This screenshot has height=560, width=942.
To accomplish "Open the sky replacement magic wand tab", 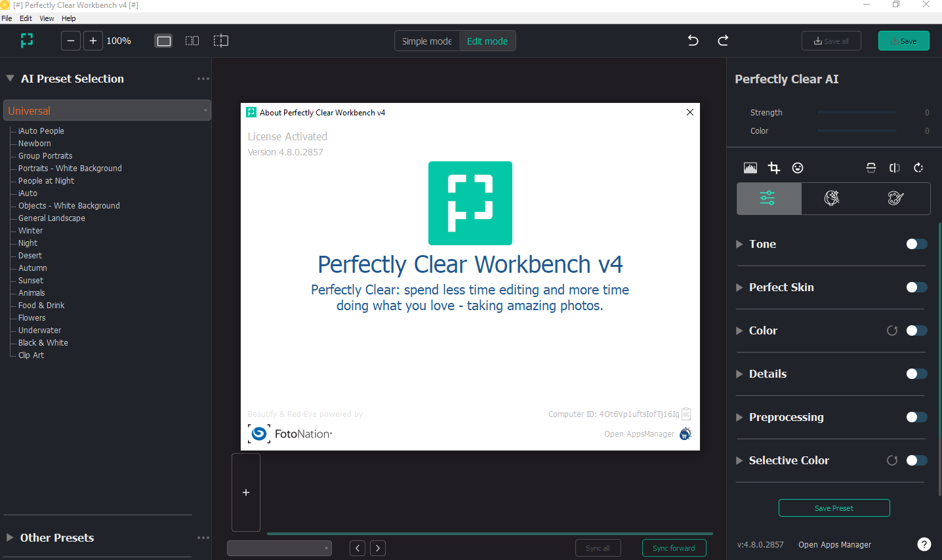I will tap(832, 198).
